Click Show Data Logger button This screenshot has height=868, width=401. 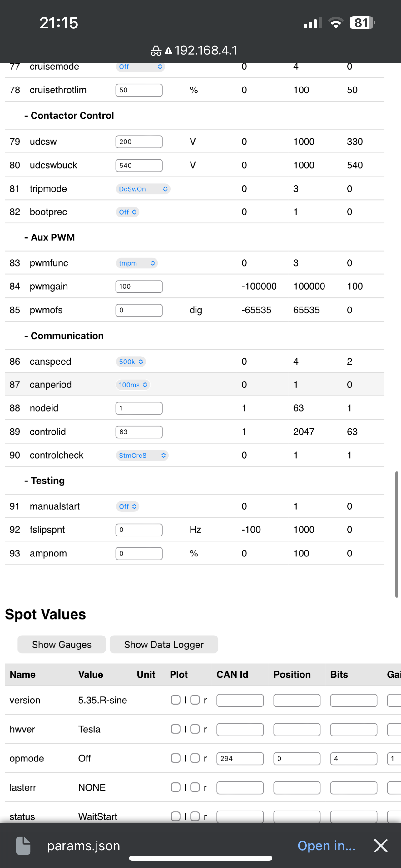tap(164, 644)
